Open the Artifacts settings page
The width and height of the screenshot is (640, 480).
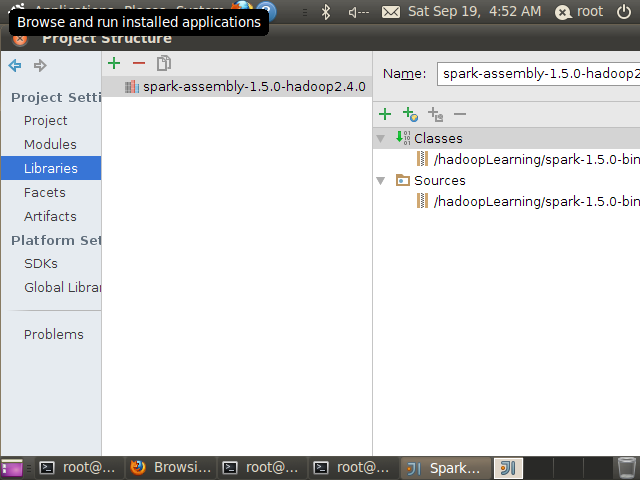[50, 216]
